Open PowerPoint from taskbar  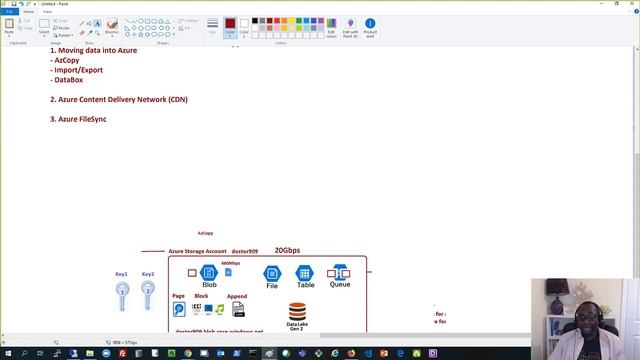pyautogui.click(x=384, y=353)
